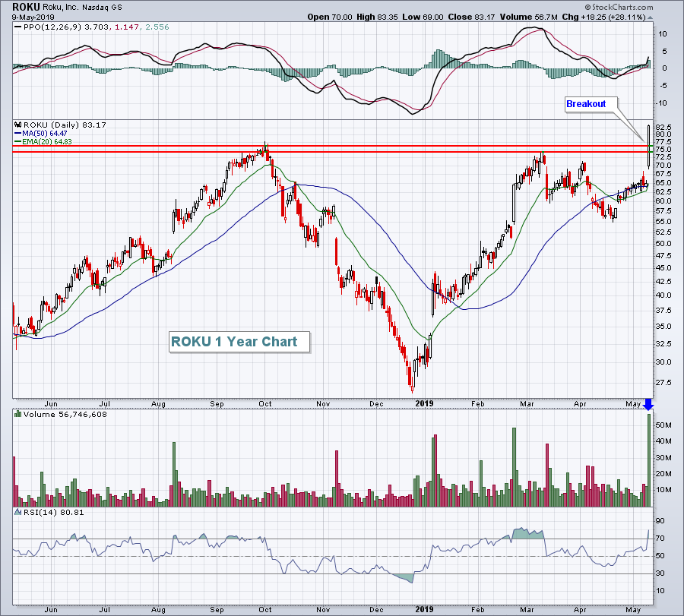Click the Open 70.00 value

point(329,17)
